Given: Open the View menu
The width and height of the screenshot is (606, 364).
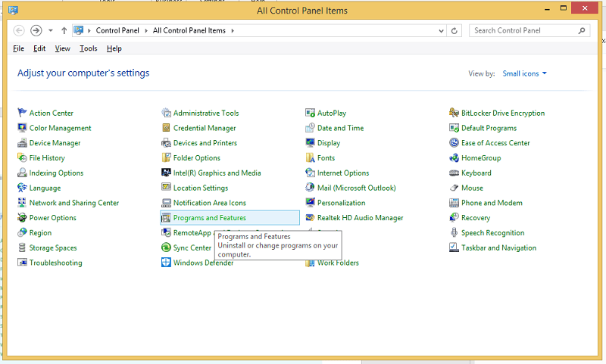Looking at the screenshot, I should (62, 48).
